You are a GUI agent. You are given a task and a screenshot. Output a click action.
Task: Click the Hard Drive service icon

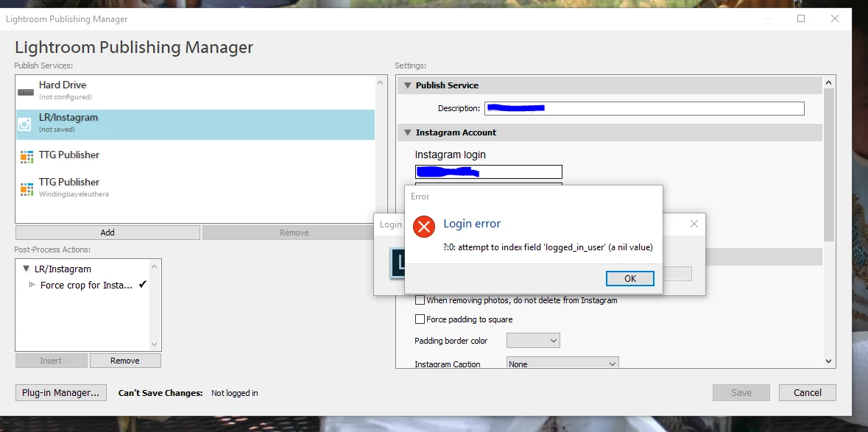point(26,92)
